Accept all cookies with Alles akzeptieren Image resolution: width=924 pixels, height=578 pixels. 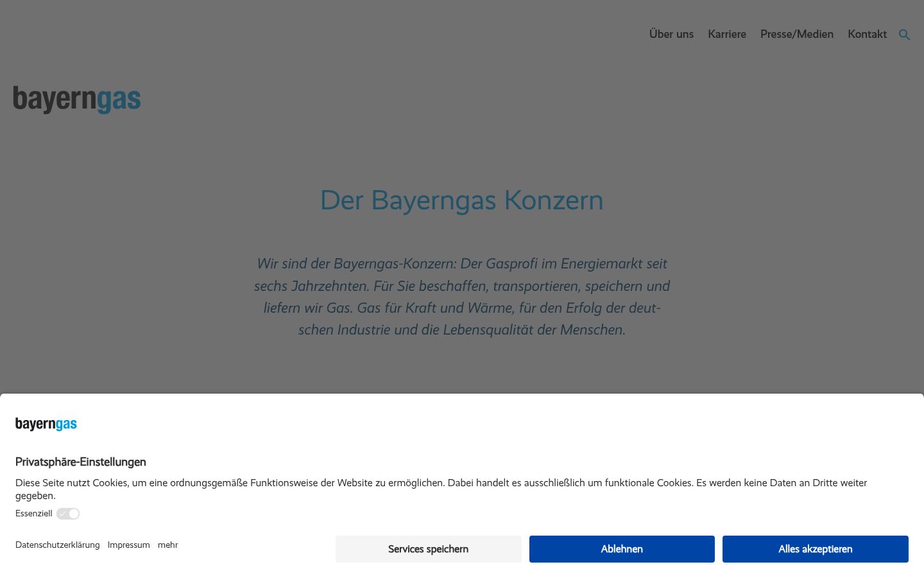[x=816, y=549]
